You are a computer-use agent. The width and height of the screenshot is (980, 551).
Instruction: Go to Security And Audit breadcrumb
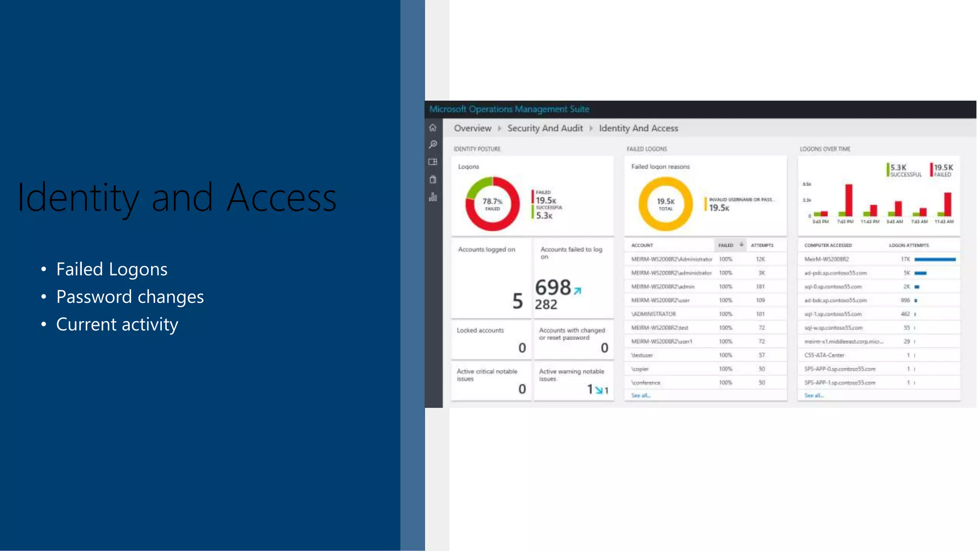coord(545,128)
